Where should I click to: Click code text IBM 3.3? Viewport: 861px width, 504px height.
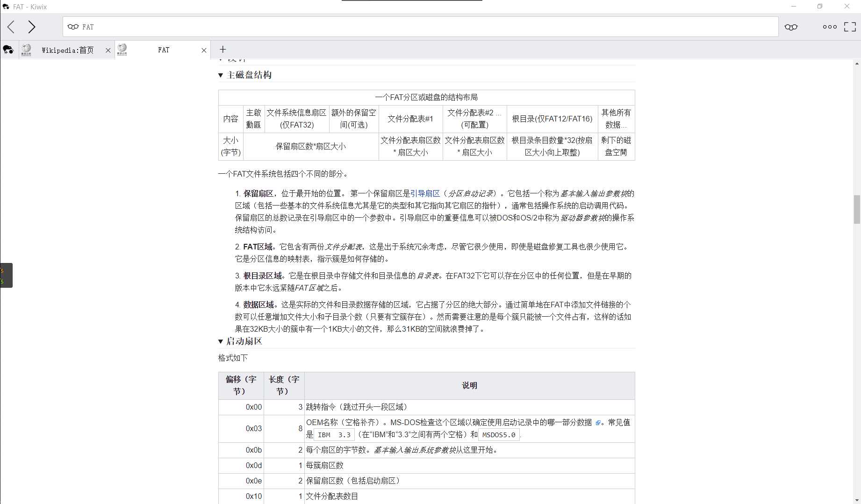tap(334, 435)
